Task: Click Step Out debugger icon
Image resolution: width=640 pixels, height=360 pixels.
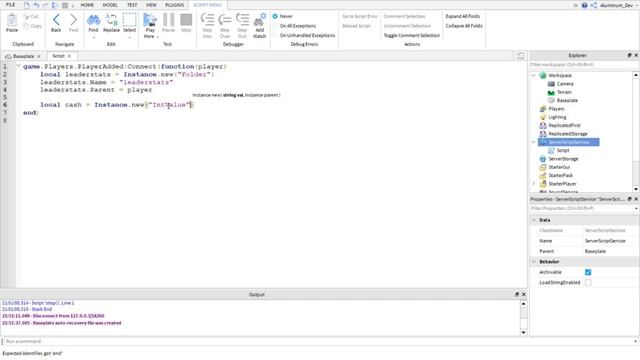Action: [242, 20]
